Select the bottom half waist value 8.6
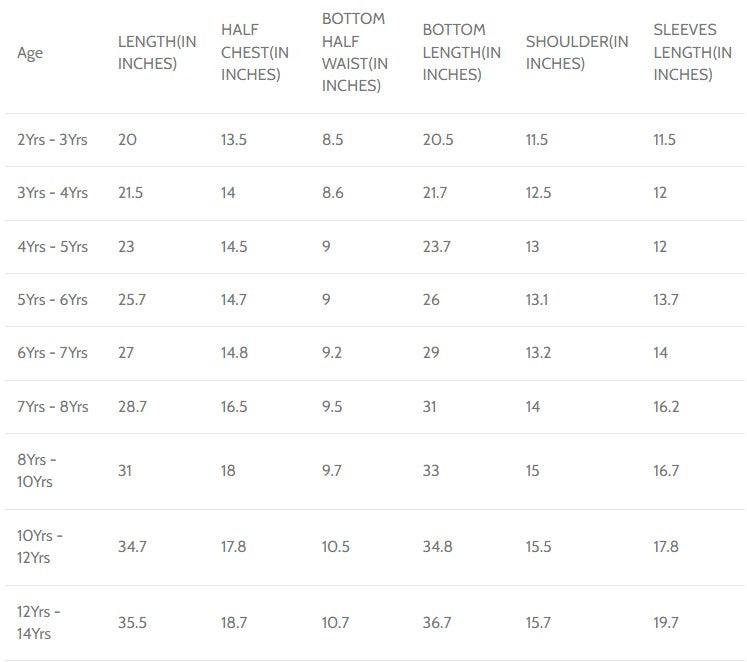This screenshot has width=747, height=662. (333, 193)
